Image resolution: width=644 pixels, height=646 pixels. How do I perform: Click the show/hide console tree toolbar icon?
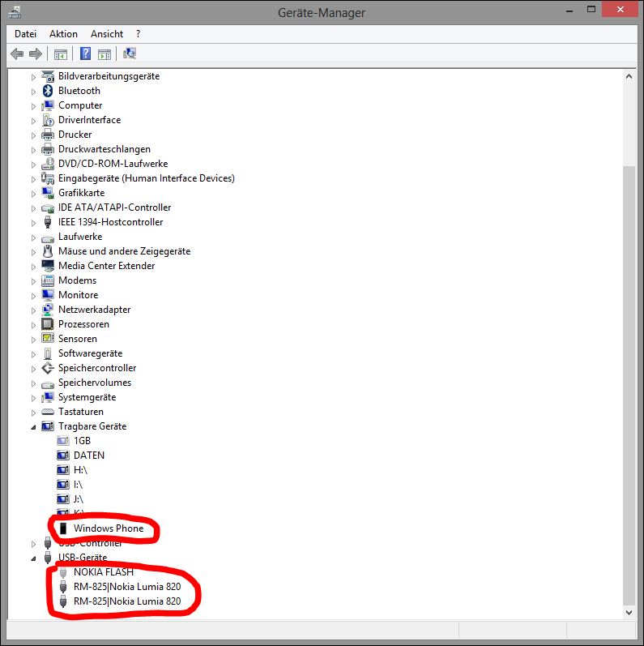click(x=61, y=54)
